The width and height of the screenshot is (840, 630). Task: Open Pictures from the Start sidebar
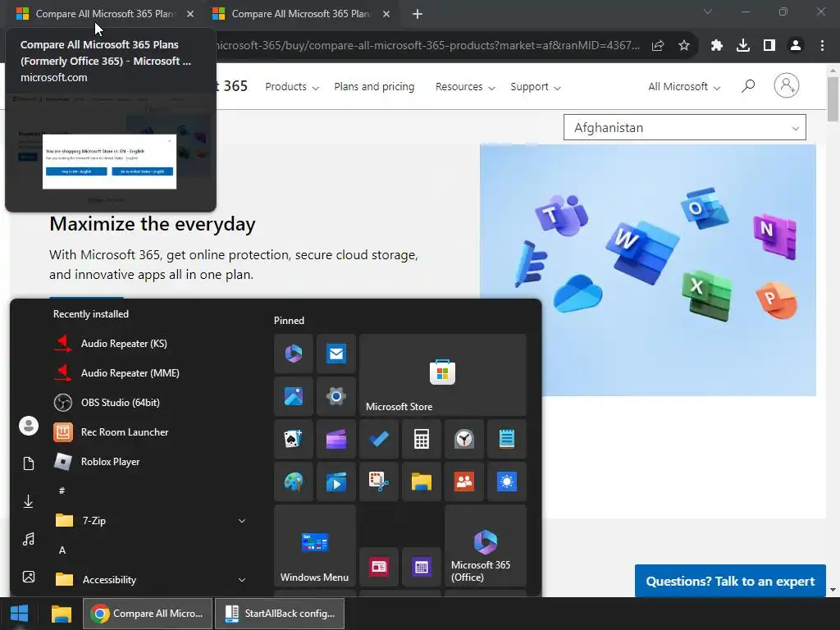pos(29,577)
